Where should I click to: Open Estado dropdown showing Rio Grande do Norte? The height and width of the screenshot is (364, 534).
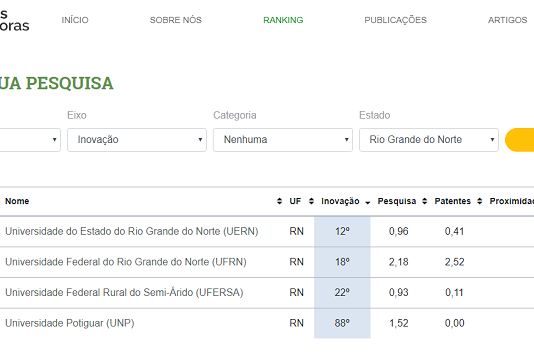(429, 140)
